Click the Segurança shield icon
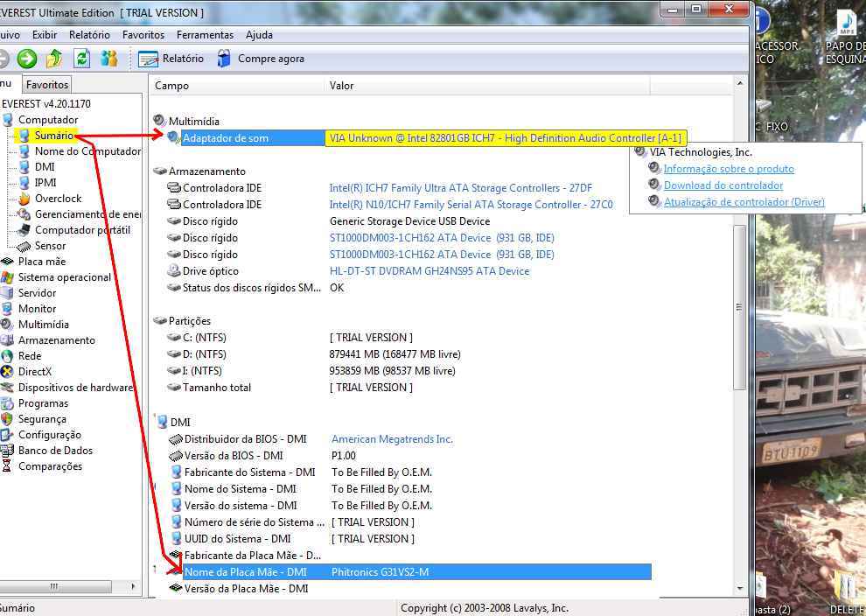The image size is (866, 616). coord(7,419)
